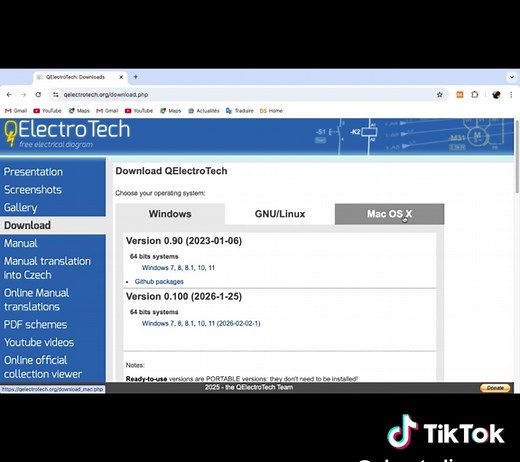Screen dimensions: 520x462
Task: Expand the tab search chevron
Action: [x=512, y=77]
